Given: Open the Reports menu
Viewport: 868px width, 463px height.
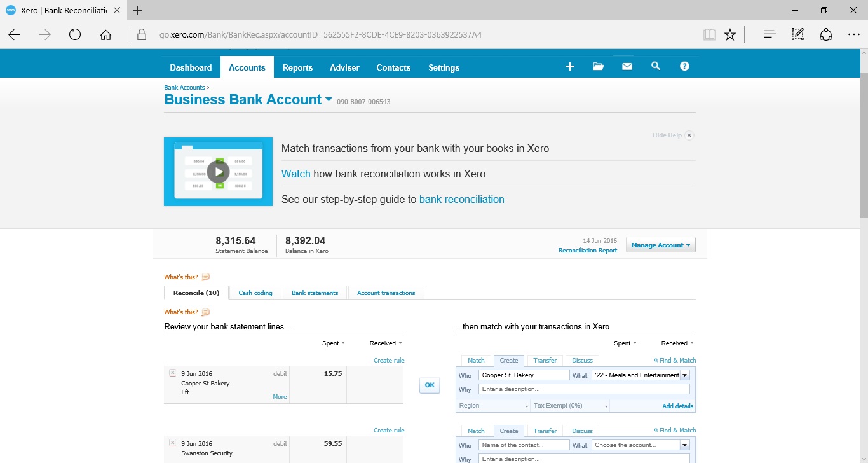Looking at the screenshot, I should tap(297, 67).
